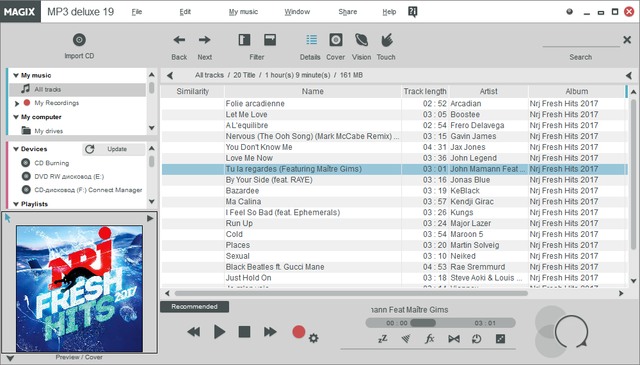Select CD drive (F:) Connect Manager
The image size is (640, 365).
(x=88, y=190)
